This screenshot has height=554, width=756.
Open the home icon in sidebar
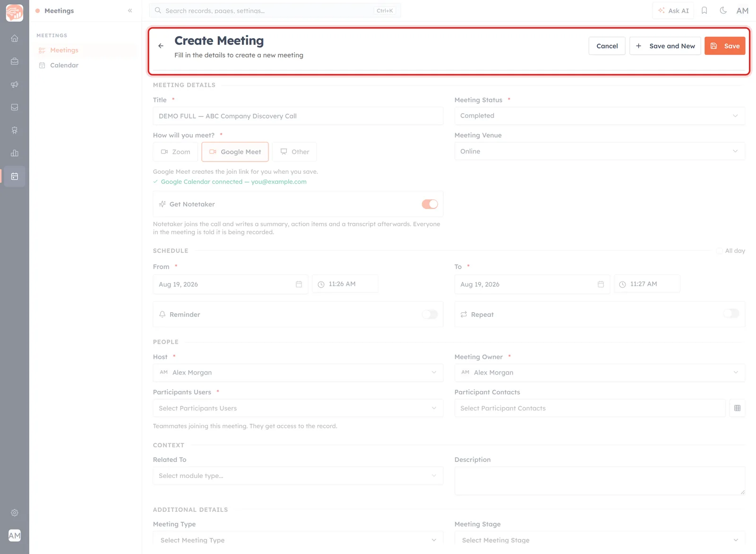(15, 38)
